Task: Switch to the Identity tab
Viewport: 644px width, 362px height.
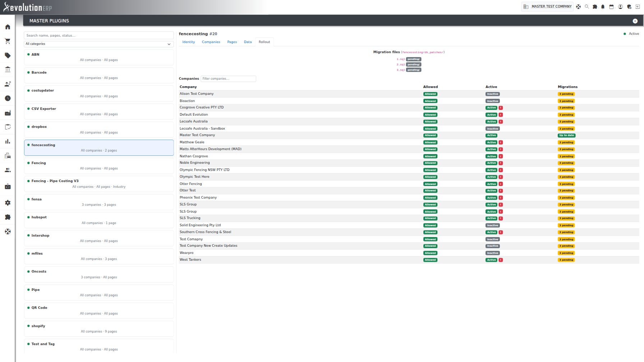Action: (189, 42)
